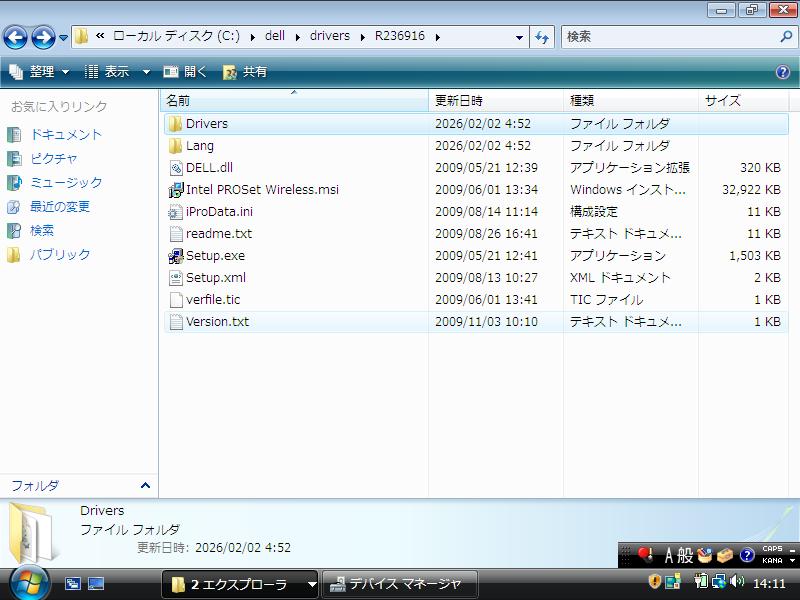
Task: Click the refresh button beside address bar
Action: coord(542,37)
